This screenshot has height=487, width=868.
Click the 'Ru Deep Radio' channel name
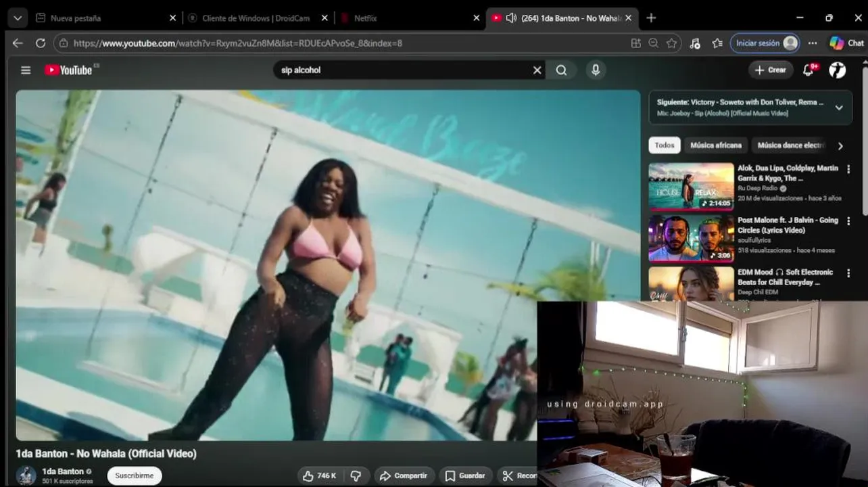(757, 188)
